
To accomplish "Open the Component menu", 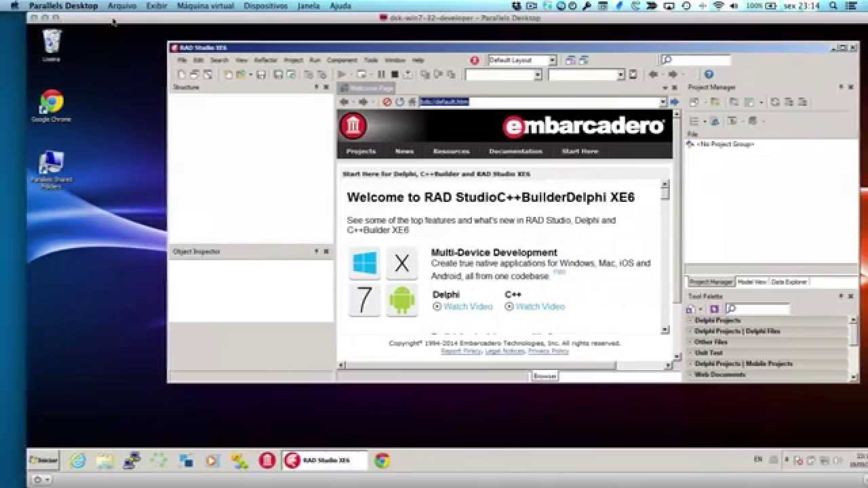I will pyautogui.click(x=342, y=60).
